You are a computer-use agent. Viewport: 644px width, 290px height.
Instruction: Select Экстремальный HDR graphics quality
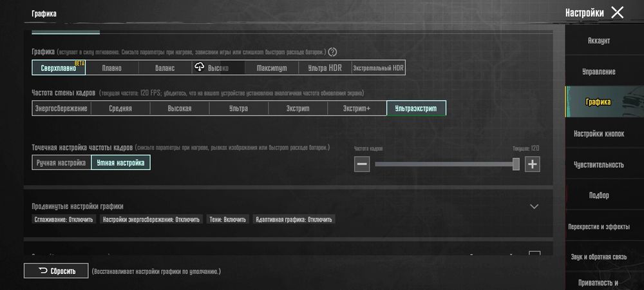pyautogui.click(x=378, y=68)
